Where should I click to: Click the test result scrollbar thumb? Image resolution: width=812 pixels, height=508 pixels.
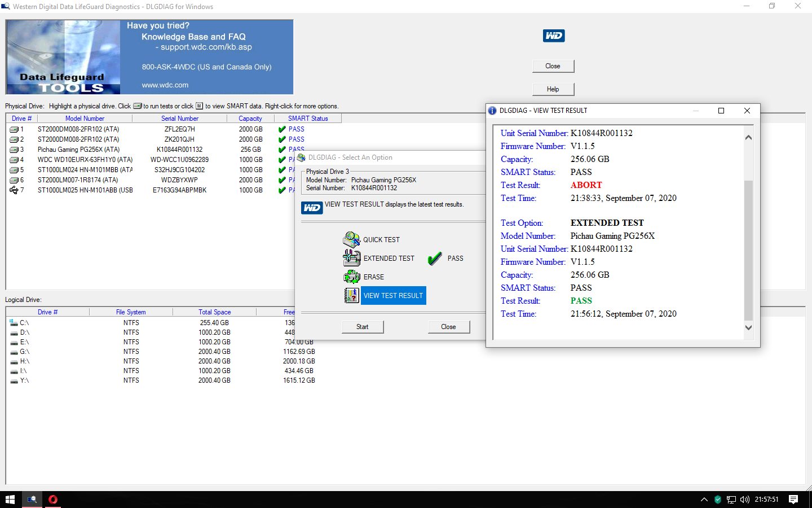(748, 251)
